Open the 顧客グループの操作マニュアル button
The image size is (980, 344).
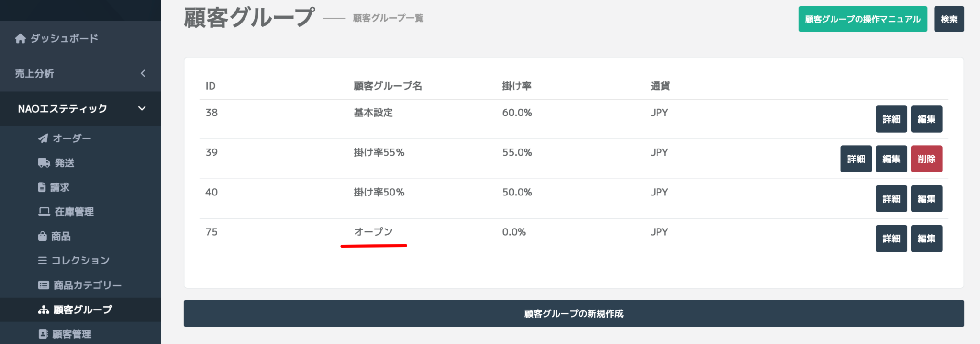point(862,19)
